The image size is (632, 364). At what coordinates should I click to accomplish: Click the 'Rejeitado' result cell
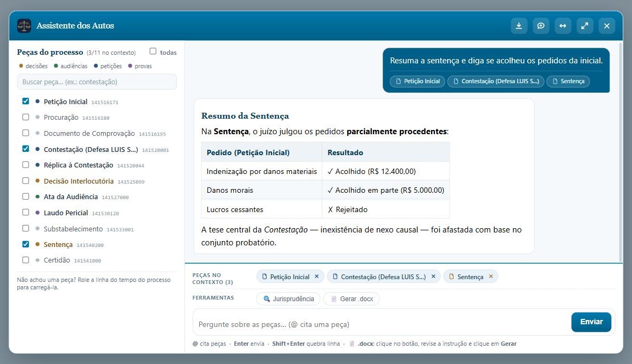point(386,209)
